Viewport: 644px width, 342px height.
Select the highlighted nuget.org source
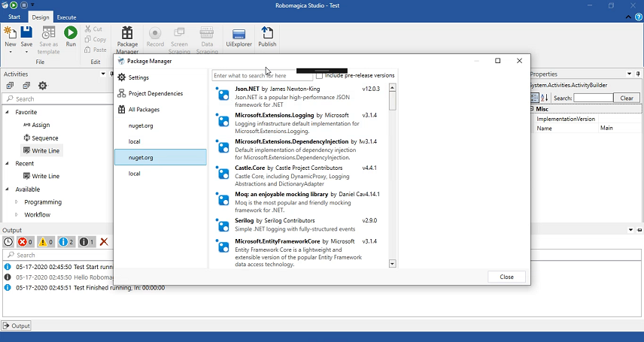pyautogui.click(x=160, y=157)
